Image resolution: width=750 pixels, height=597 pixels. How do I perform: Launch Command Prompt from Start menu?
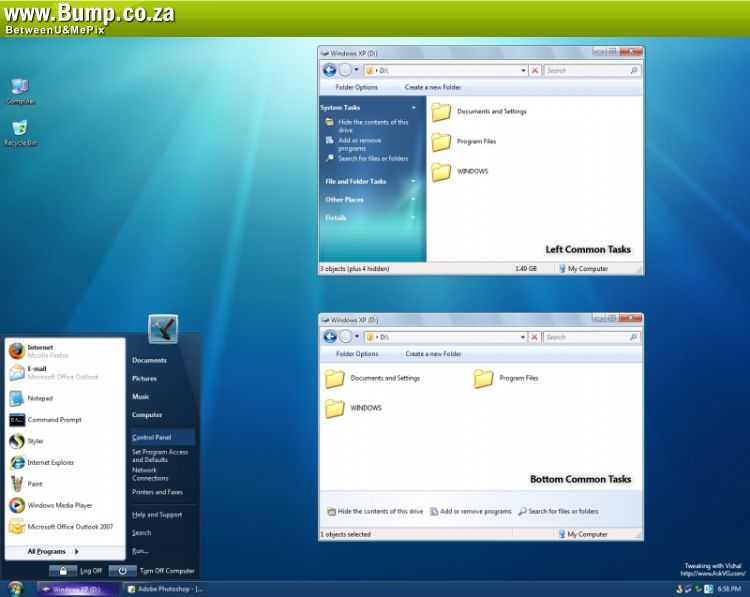(x=54, y=420)
